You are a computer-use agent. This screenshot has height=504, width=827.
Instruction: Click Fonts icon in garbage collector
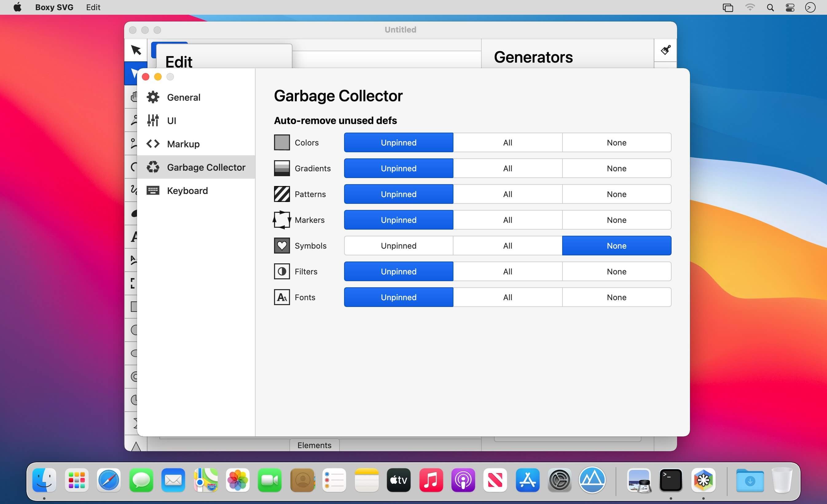(281, 297)
